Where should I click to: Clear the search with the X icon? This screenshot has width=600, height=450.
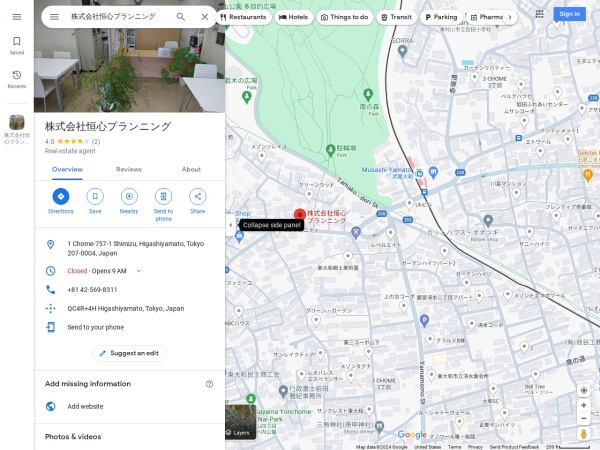205,17
